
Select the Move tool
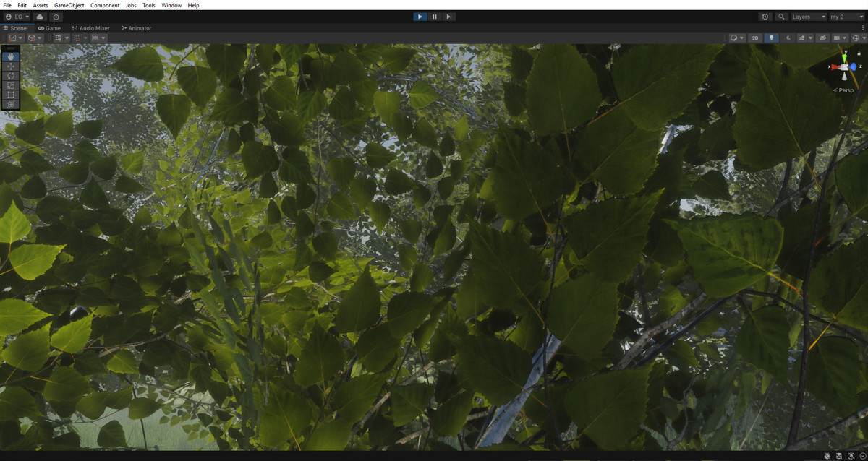tap(11, 66)
